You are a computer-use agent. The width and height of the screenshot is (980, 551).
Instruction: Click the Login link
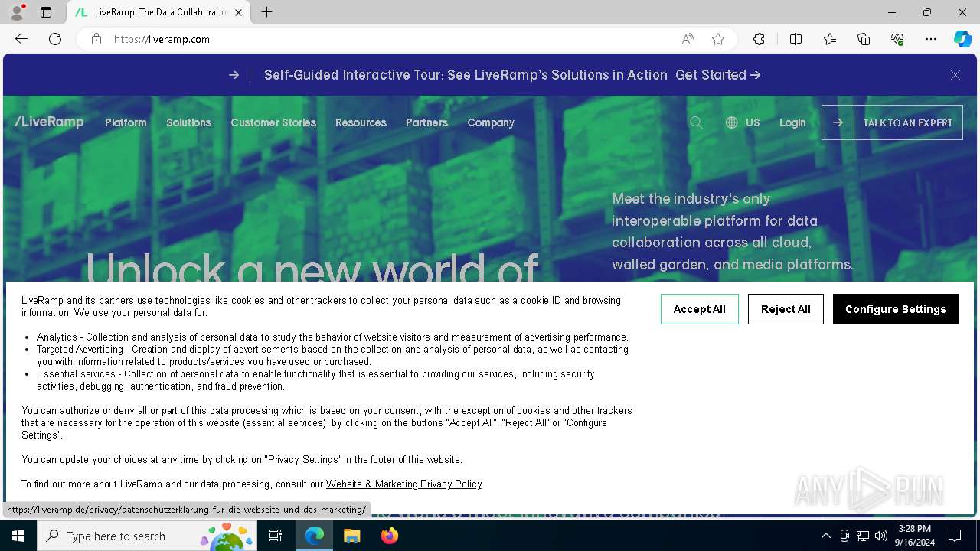[x=792, y=122]
